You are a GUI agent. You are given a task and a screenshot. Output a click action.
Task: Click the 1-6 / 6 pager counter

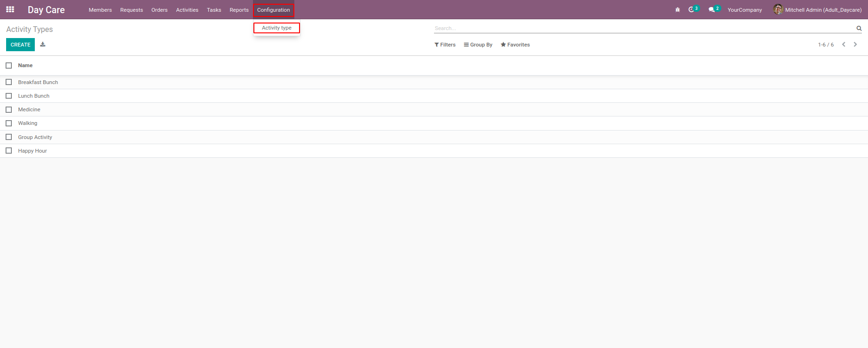click(x=826, y=45)
